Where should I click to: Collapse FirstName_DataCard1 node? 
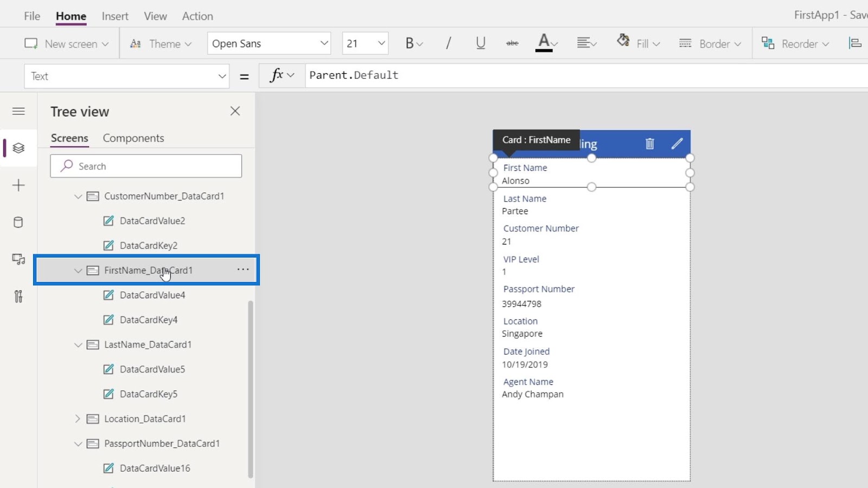[x=78, y=271]
